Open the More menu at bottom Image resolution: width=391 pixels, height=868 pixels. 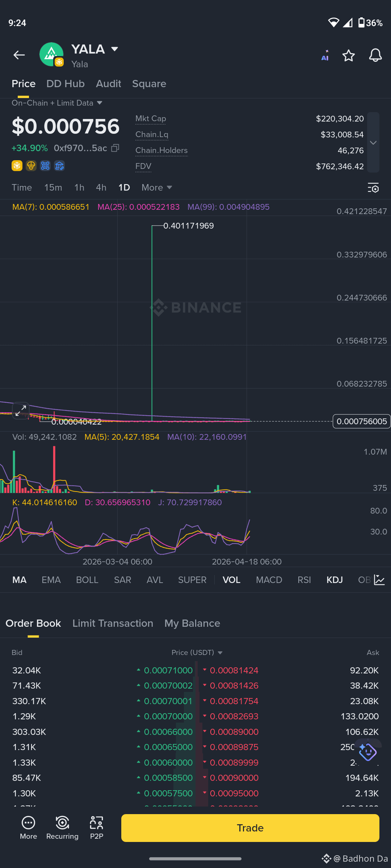click(x=28, y=827)
